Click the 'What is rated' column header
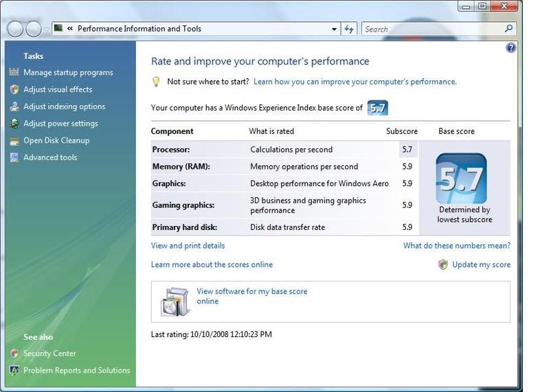549x392 pixels. [x=271, y=132]
